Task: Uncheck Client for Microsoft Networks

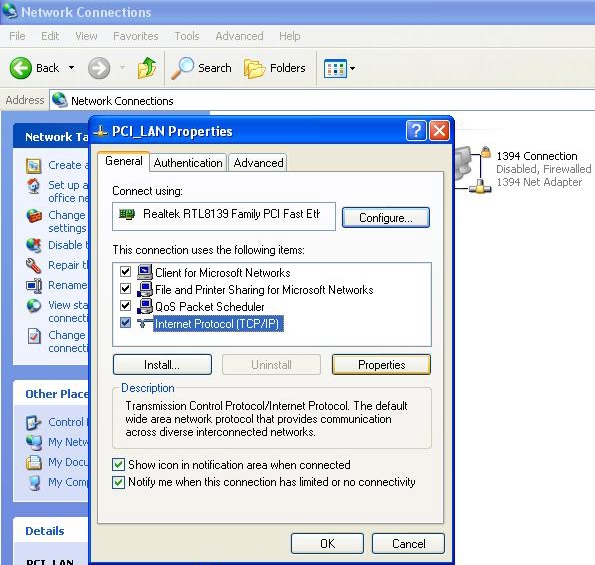Action: pyautogui.click(x=125, y=272)
